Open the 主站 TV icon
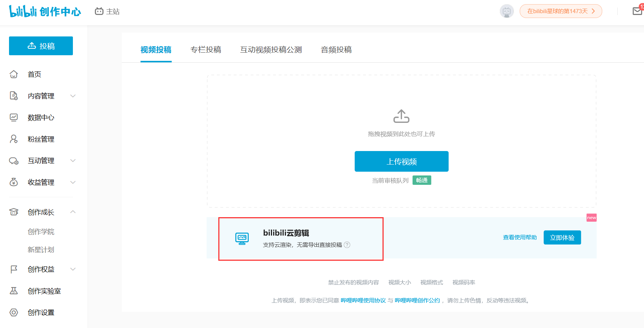644x328 pixels. coord(99,11)
